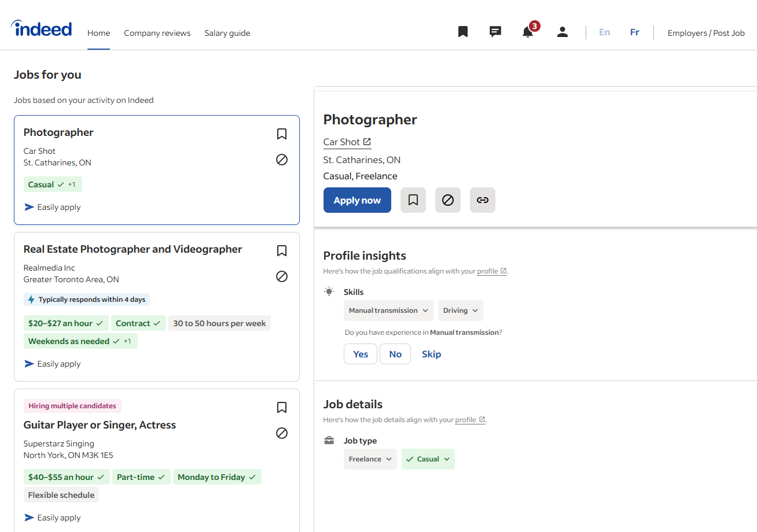Click the Apply now button
This screenshot has height=532, width=757.
[357, 200]
